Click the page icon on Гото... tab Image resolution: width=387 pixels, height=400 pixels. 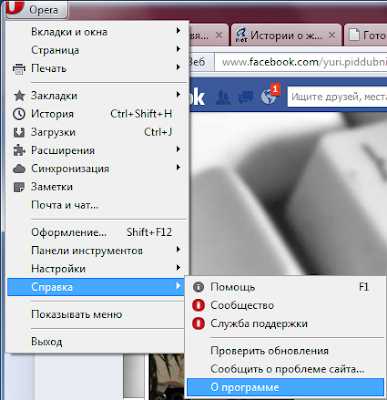[354, 35]
